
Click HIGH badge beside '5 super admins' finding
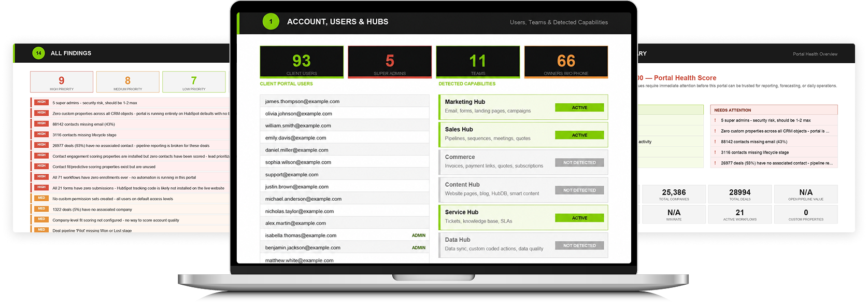[41, 102]
